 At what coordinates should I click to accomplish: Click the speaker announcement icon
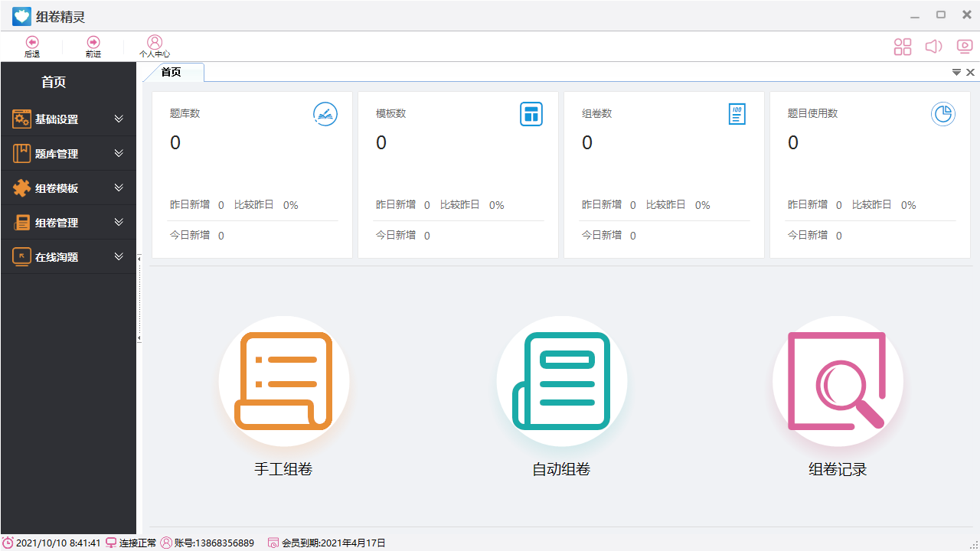pos(933,47)
